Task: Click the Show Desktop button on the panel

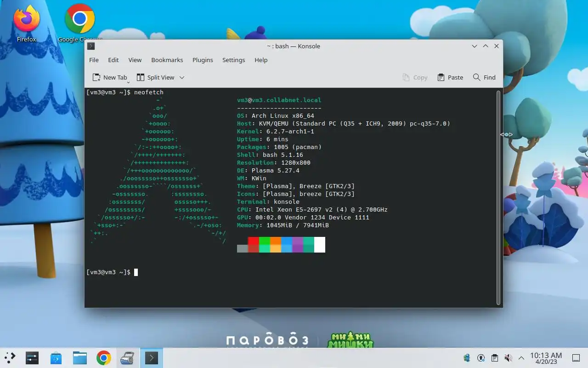Action: [576, 358]
